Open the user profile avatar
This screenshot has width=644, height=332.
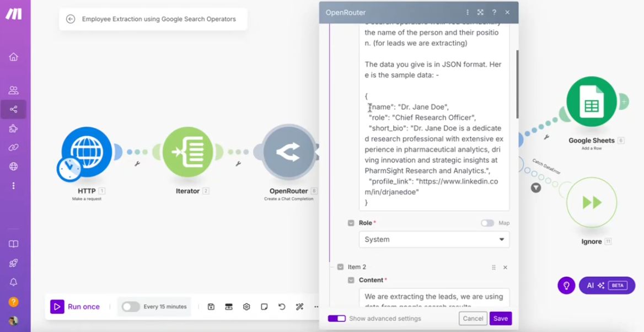click(x=14, y=321)
